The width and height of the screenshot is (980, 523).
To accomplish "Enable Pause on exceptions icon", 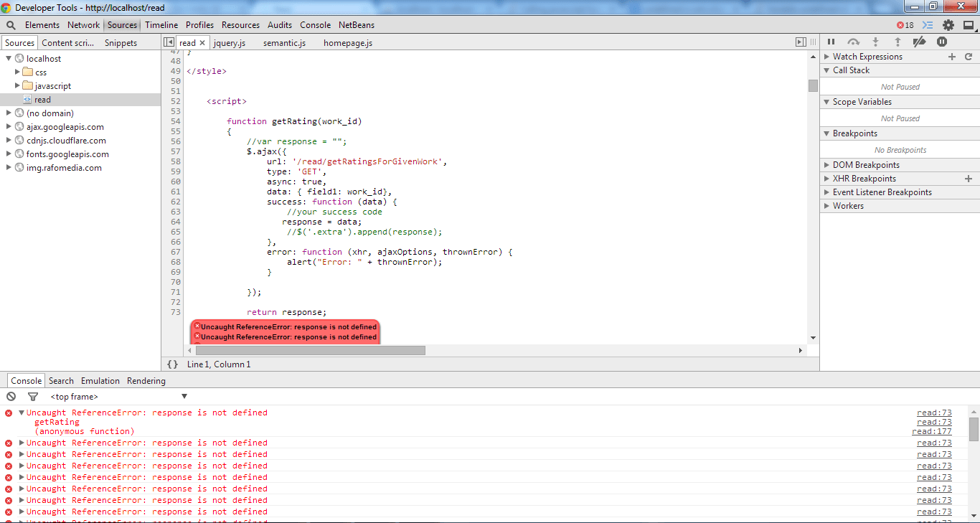I will tap(942, 41).
